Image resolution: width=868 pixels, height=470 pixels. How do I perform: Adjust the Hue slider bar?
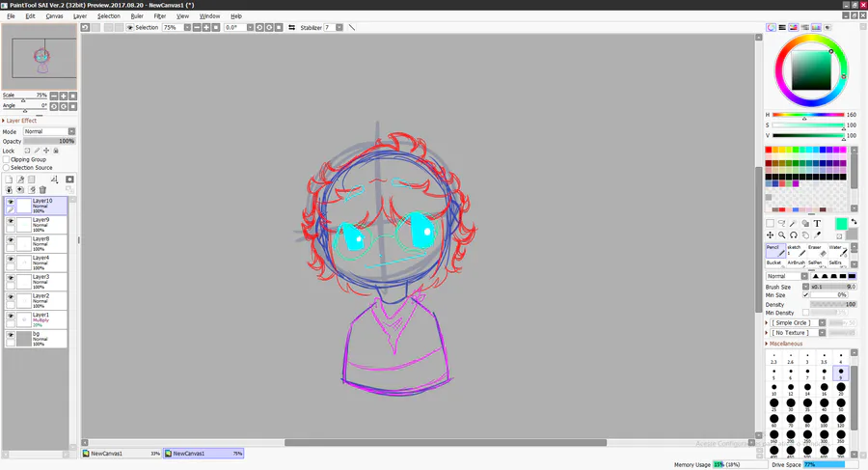[x=808, y=115]
